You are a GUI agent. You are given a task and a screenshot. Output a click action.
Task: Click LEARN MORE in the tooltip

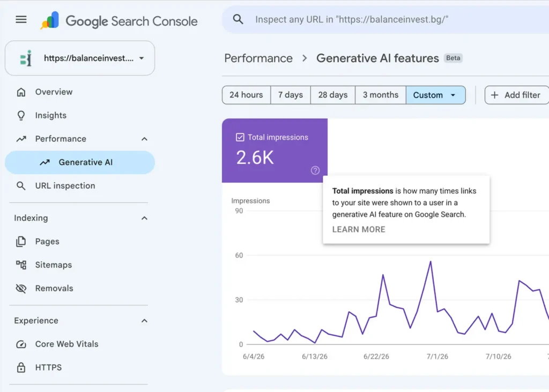pyautogui.click(x=359, y=229)
